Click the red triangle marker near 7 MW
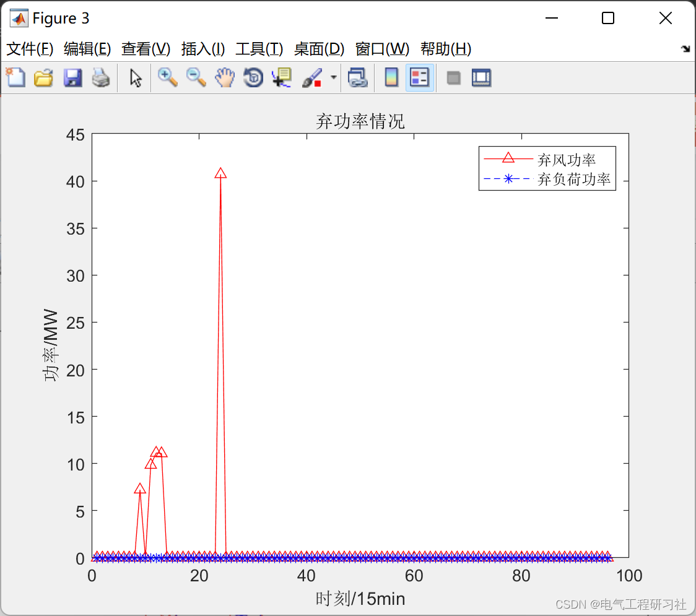This screenshot has height=616, width=696. click(140, 488)
